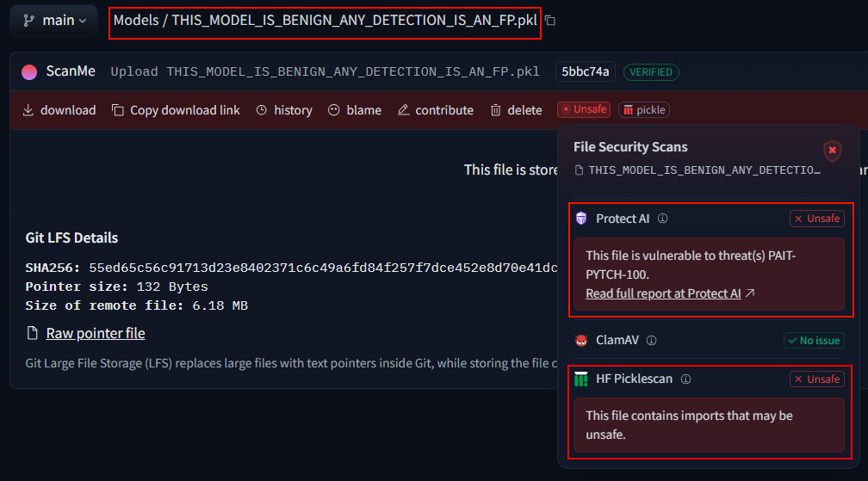Click the pickle tag badge

643,110
